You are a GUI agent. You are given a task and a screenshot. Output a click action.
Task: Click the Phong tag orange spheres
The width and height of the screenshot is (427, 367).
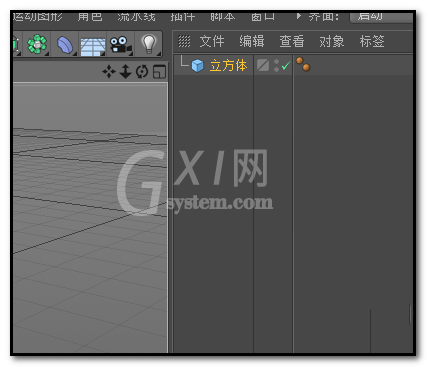pos(303,64)
